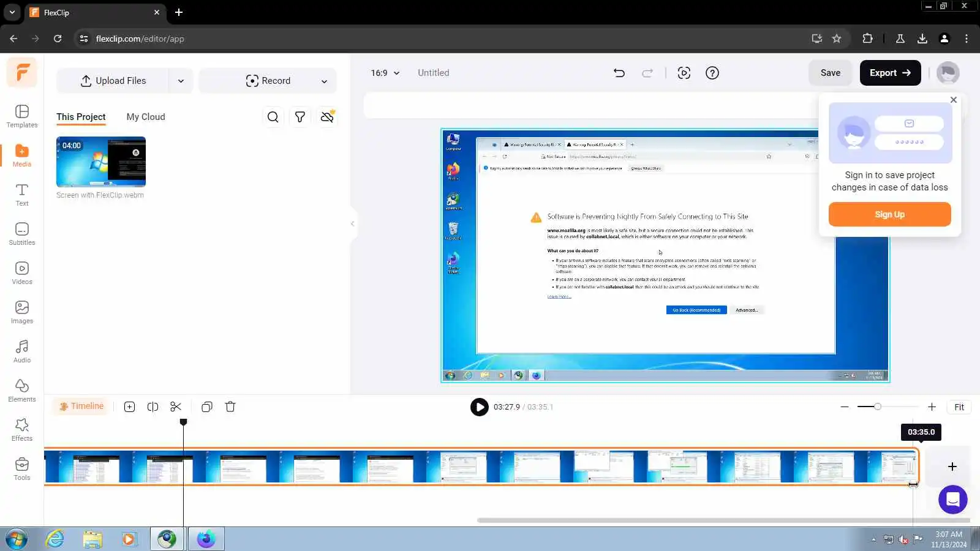Open the Templates panel in sidebar
This screenshot has width=980, height=551.
pyautogui.click(x=22, y=116)
